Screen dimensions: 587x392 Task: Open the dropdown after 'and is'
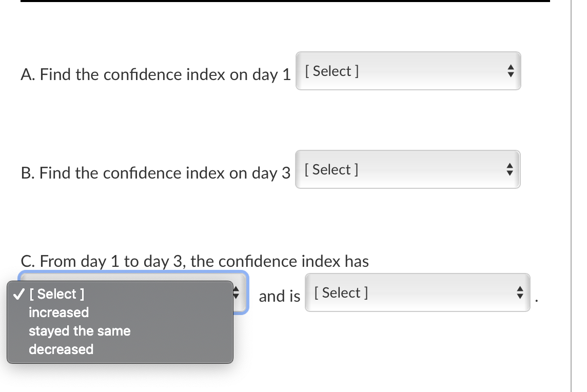(x=417, y=293)
